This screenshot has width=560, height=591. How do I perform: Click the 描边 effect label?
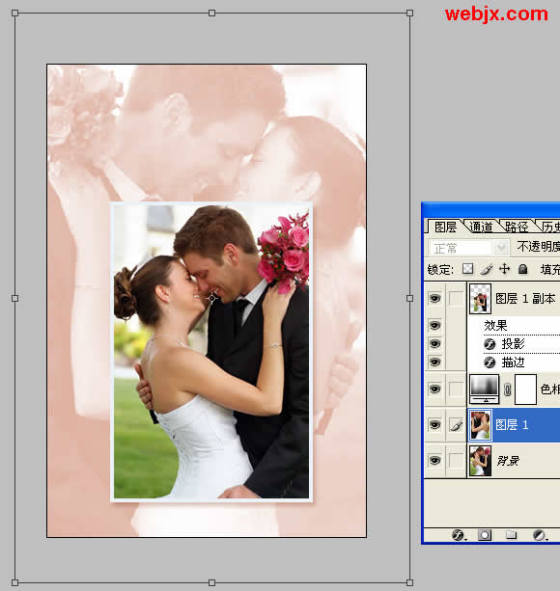[x=513, y=362]
